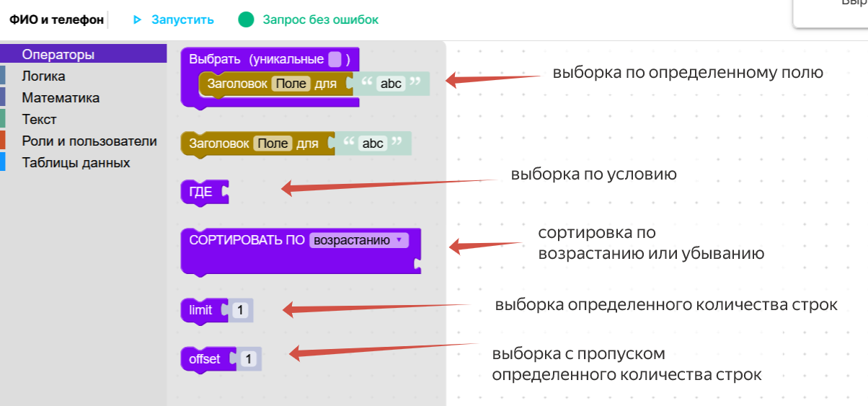This screenshot has height=406, width=868.
Task: Select the ГДЕ condition block
Action: (200, 192)
